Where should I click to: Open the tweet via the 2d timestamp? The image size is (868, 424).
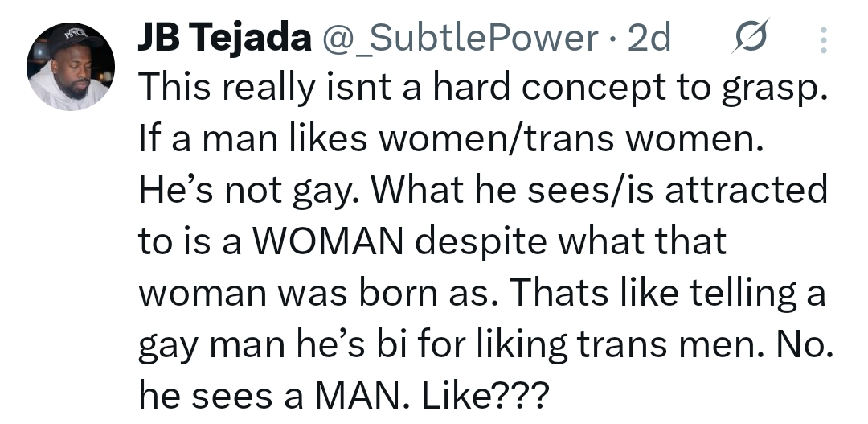tap(648, 38)
